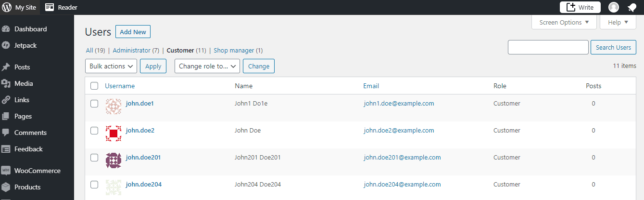Screen dimensions: 644x200
Task: Click the Add New user button
Action: point(133,32)
